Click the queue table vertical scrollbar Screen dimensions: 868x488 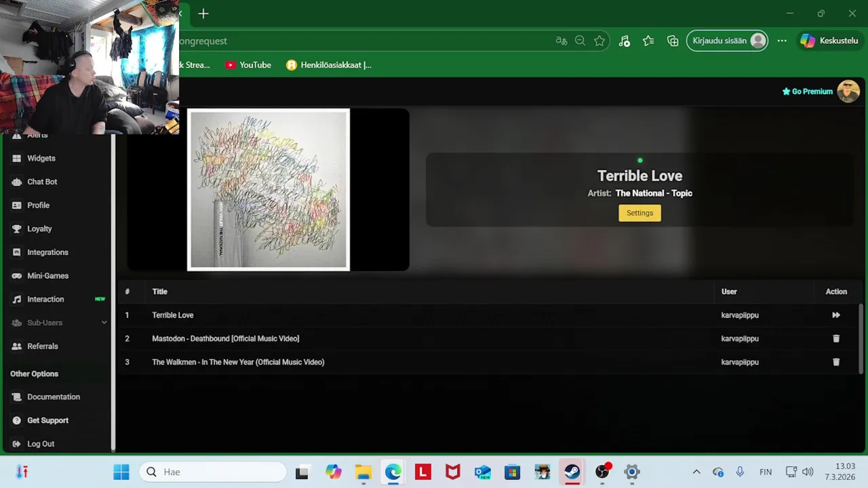click(861, 338)
